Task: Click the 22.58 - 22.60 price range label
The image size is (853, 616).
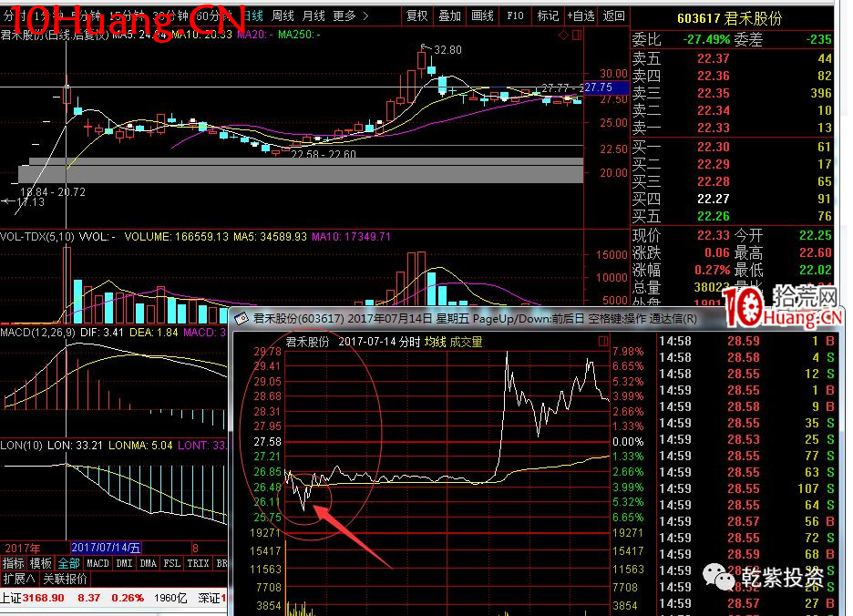Action: (324, 155)
